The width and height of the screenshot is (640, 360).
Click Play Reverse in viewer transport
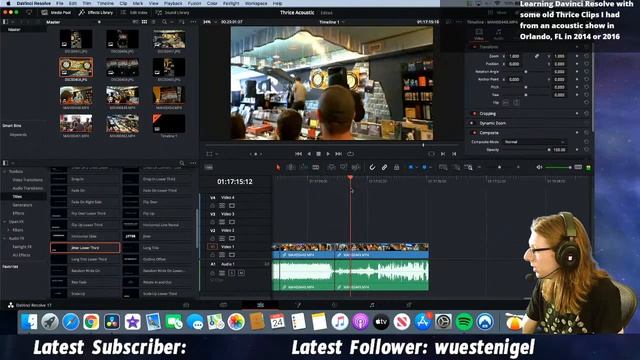click(309, 154)
